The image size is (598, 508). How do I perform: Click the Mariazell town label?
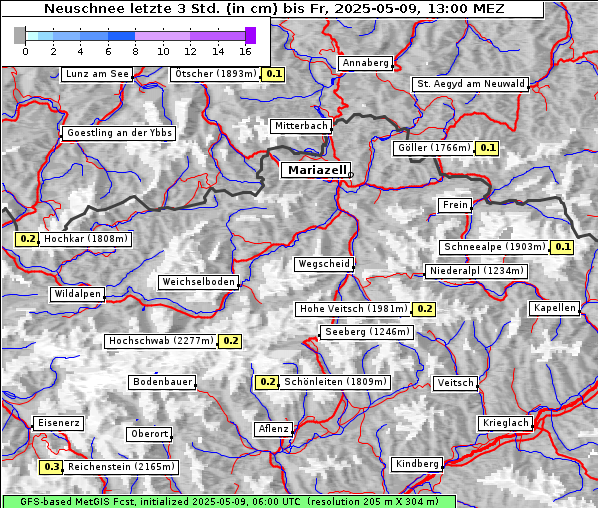coord(316,170)
